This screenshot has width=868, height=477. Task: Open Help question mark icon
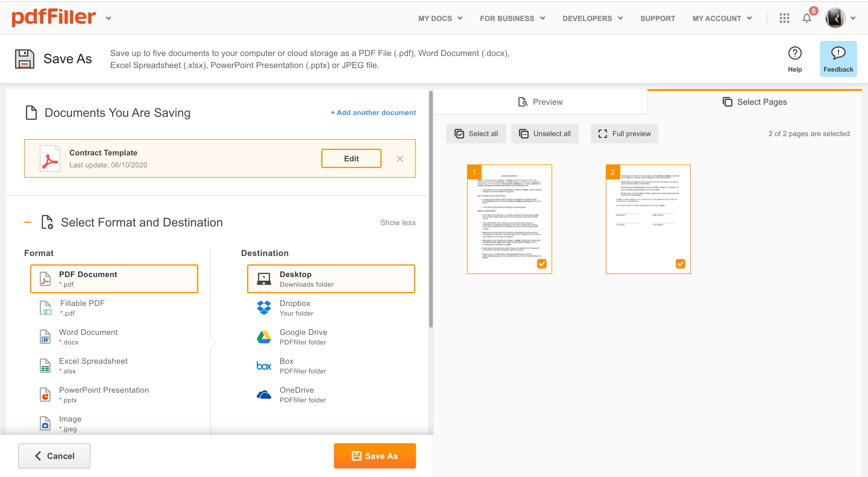pyautogui.click(x=794, y=53)
